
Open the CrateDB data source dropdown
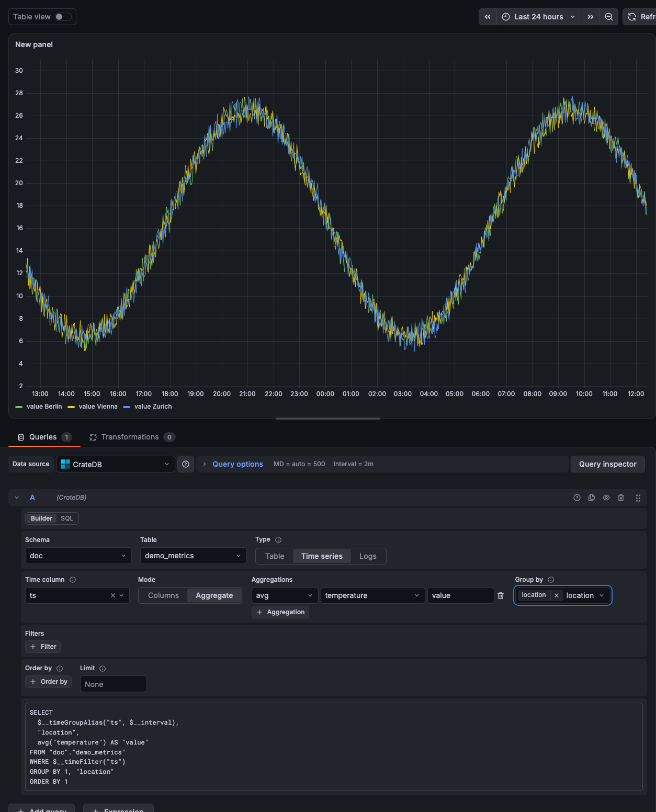(x=115, y=464)
